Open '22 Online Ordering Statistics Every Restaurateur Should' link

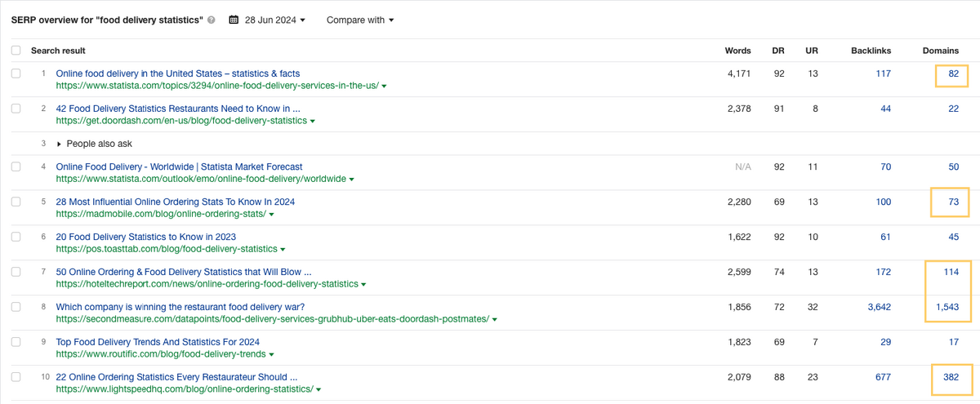[176, 377]
